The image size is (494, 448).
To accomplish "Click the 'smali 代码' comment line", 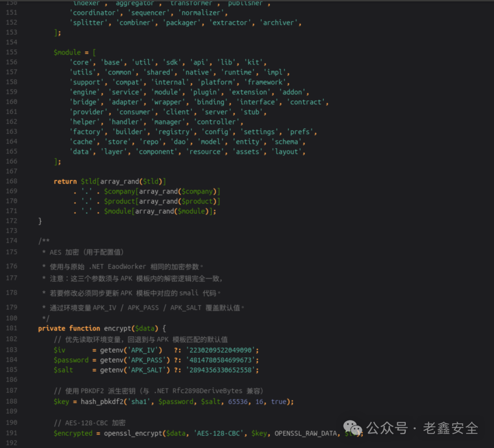I will pos(131,293).
